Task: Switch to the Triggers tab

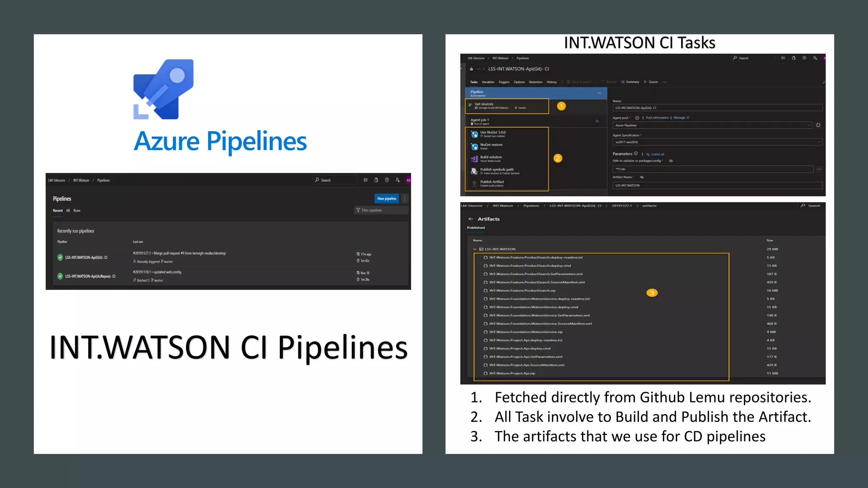Action: (x=504, y=82)
